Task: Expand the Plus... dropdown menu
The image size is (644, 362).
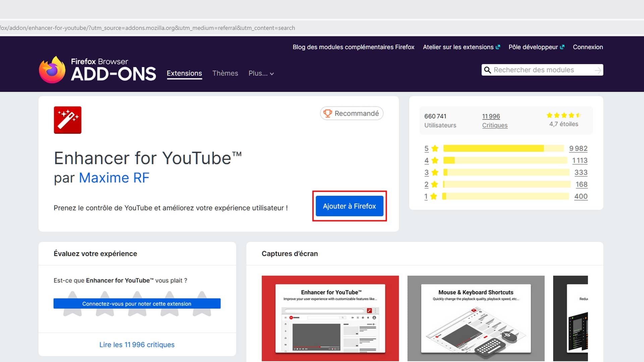Action: point(261,73)
